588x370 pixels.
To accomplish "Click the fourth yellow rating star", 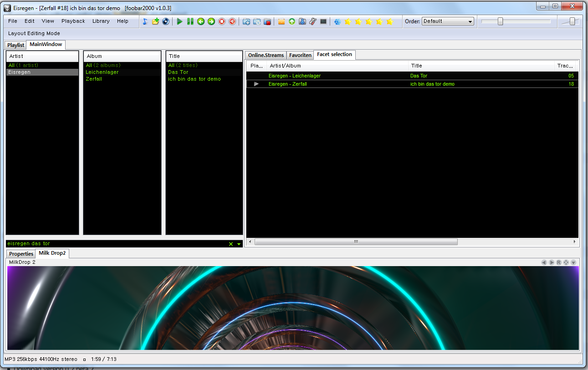I will (x=379, y=21).
